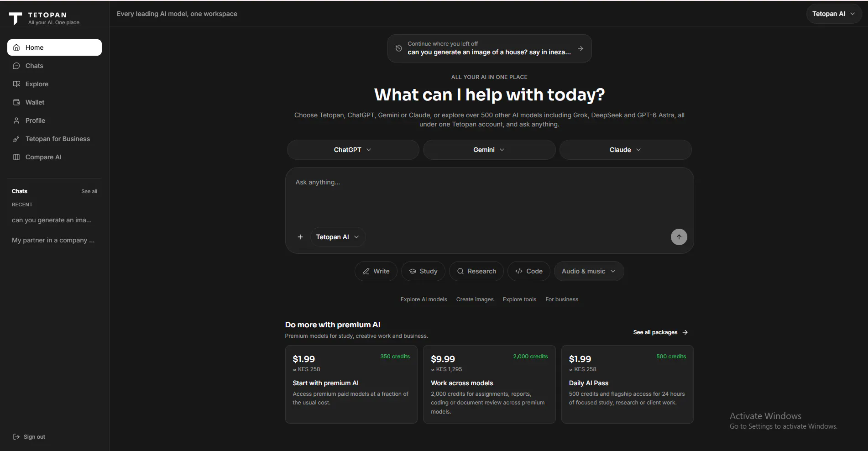Click the history clock icon in continue banner
The image size is (868, 451).
coord(398,48)
